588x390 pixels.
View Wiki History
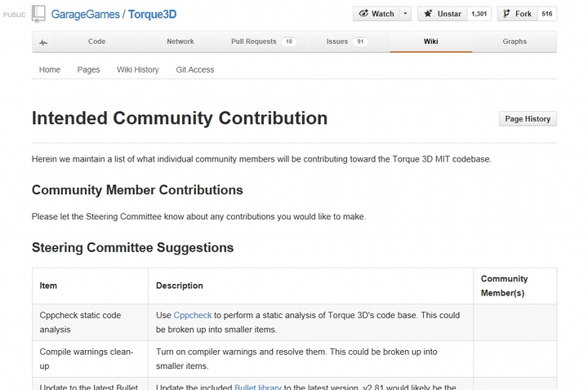point(138,70)
